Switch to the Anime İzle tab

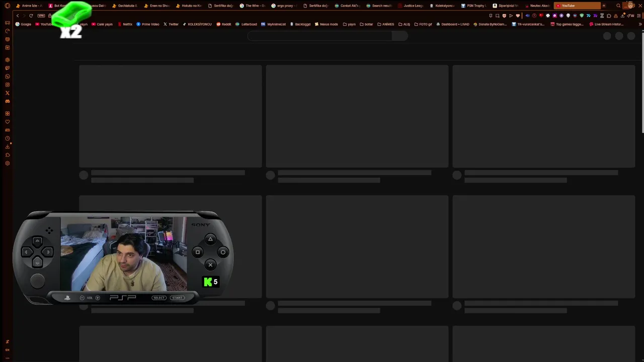(29, 6)
